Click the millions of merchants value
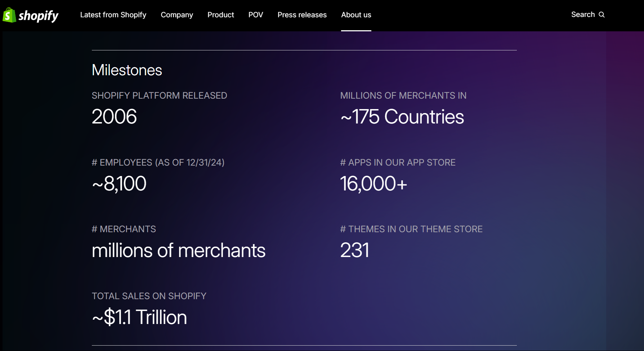 point(178,251)
